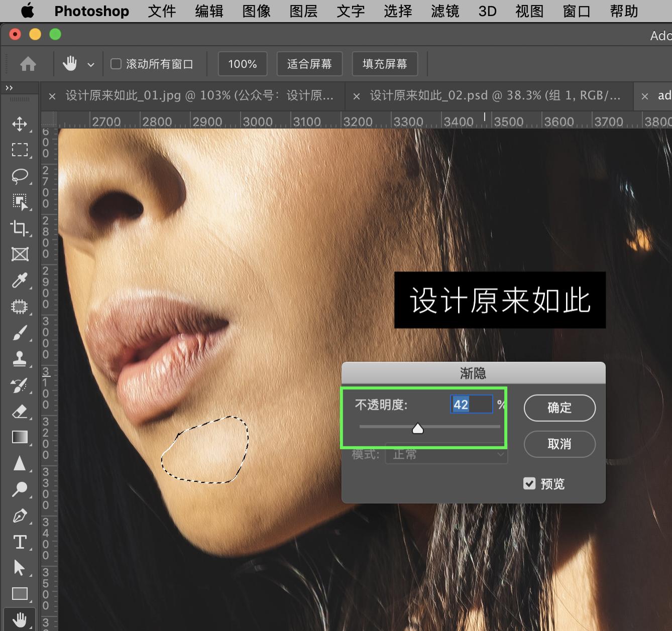Screen dimensions: 672x631
Task: Open the 滤镜 menu
Action: click(445, 11)
